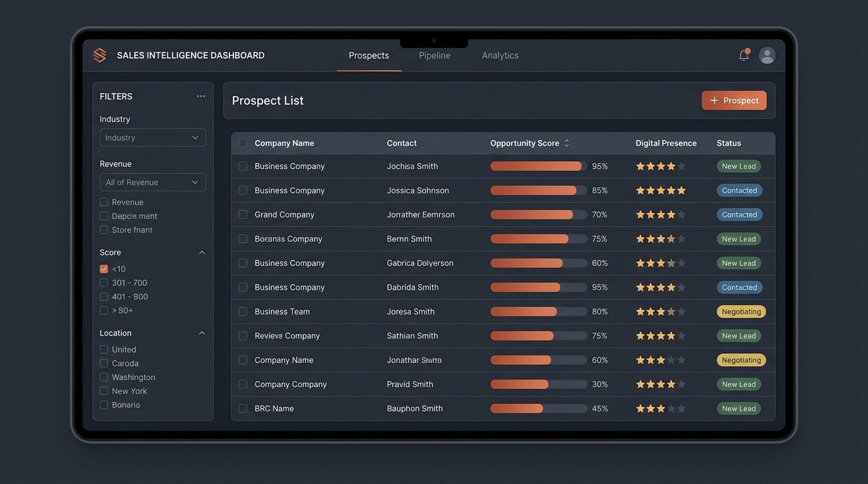Open the user profile avatar
868x484 pixels.
click(x=767, y=55)
